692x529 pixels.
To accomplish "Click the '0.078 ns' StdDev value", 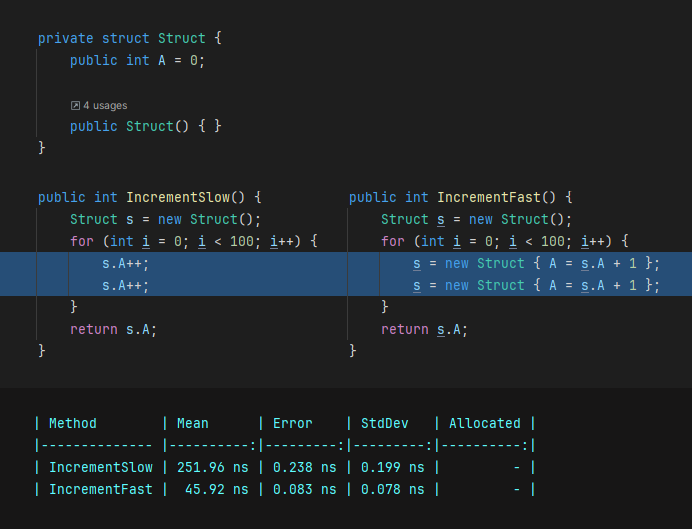I will (392, 489).
